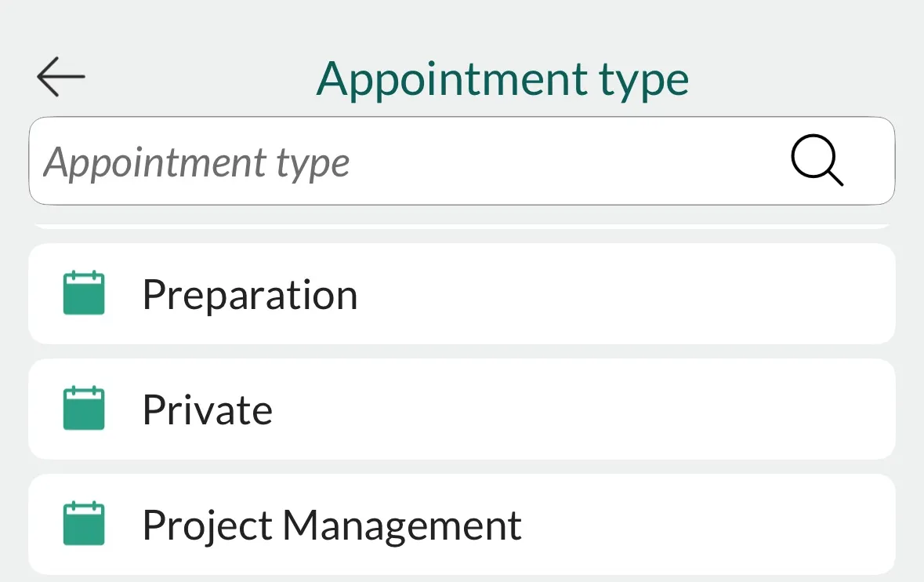This screenshot has height=582, width=924.
Task: Click the blank right side of Private row
Action: coord(705,409)
